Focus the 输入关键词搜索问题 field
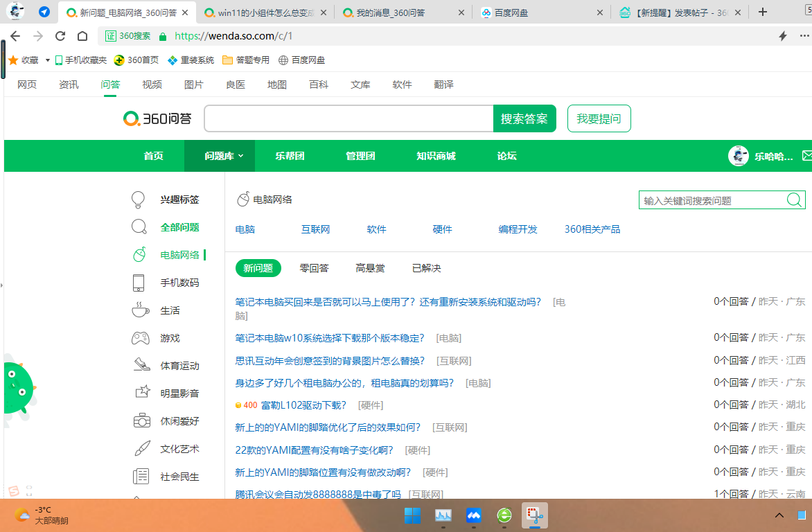 (713, 200)
